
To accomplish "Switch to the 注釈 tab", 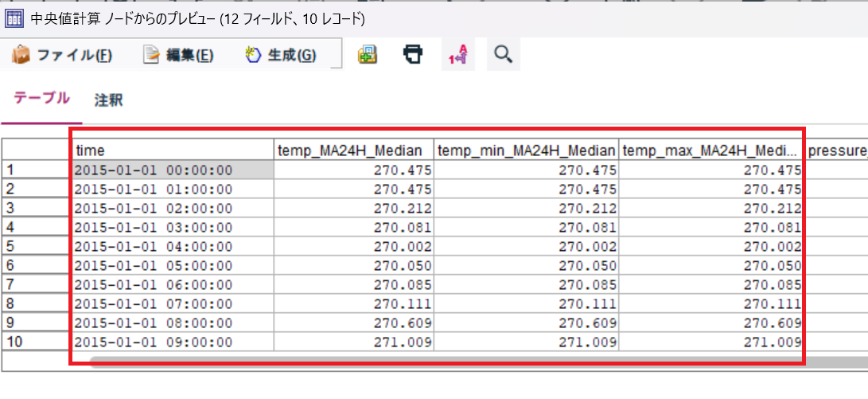I will (x=108, y=100).
